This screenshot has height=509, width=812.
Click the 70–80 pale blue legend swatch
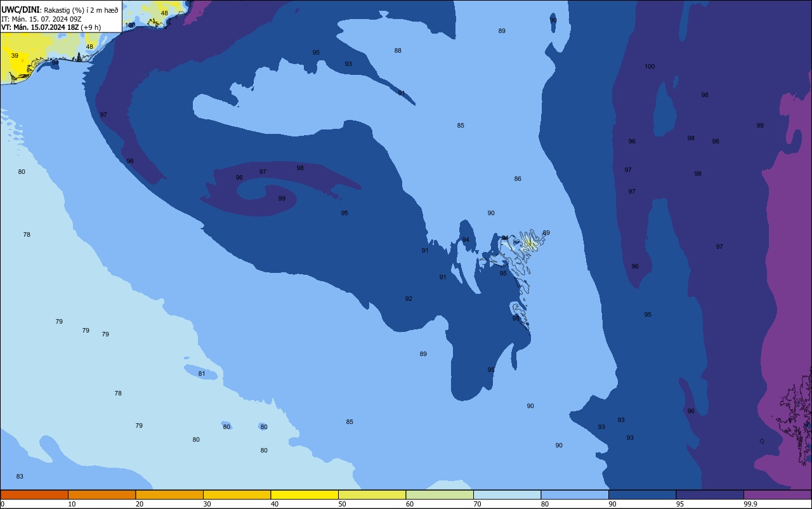coord(507,494)
